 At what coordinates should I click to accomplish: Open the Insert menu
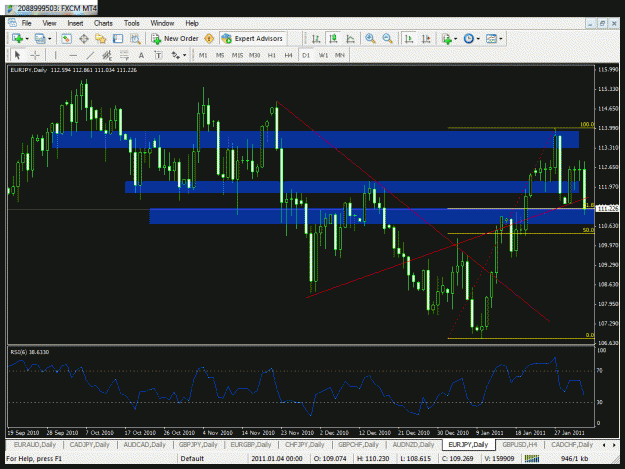pos(75,23)
